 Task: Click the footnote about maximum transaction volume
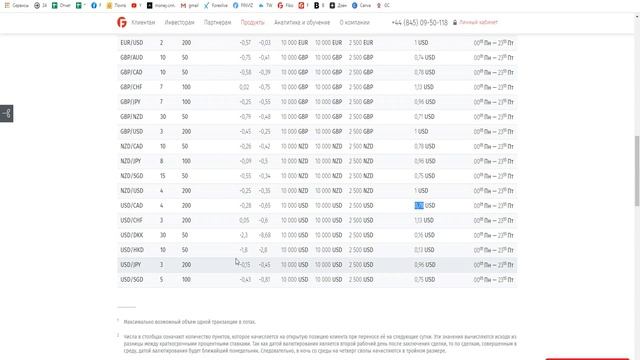click(190, 322)
